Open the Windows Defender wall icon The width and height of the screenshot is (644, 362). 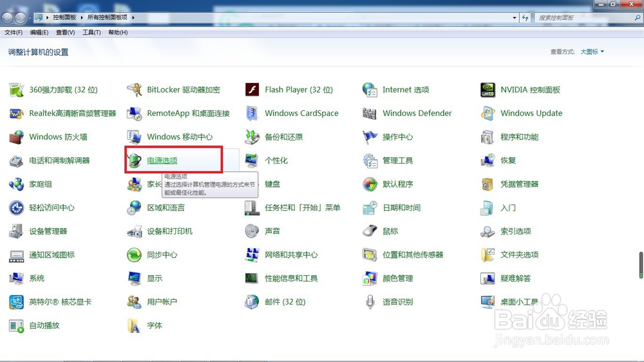pyautogui.click(x=370, y=113)
